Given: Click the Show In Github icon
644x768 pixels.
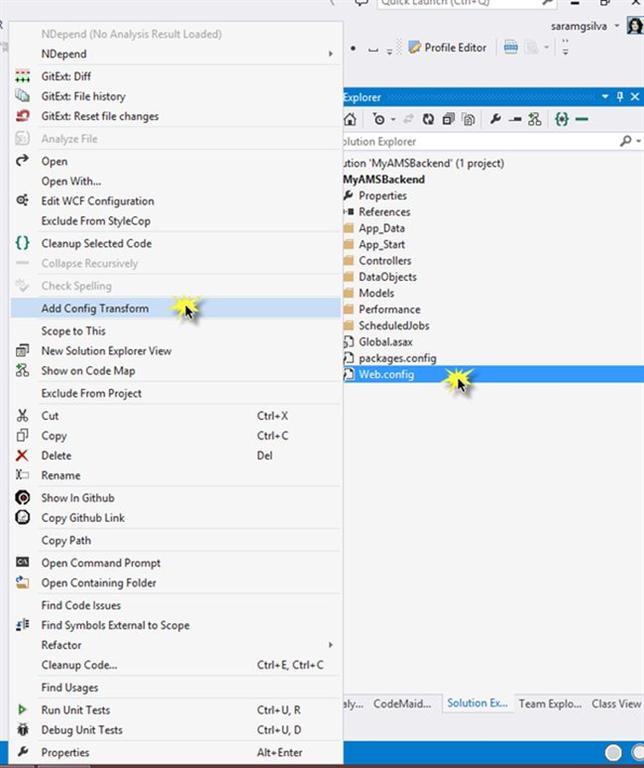Looking at the screenshot, I should 23,498.
